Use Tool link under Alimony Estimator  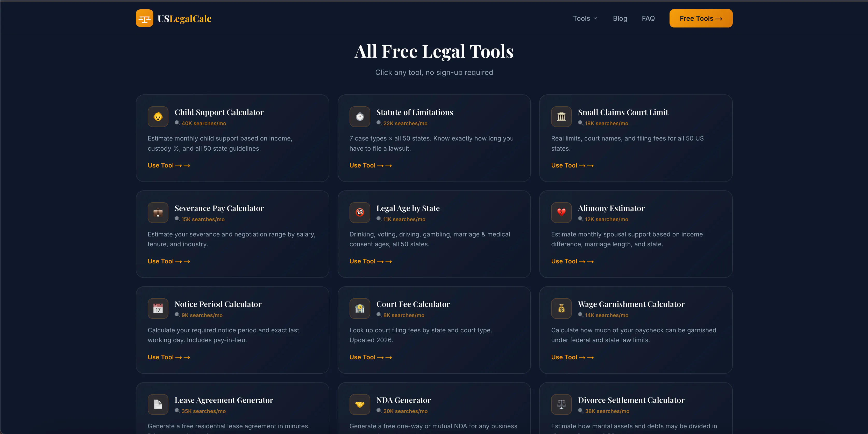click(572, 261)
